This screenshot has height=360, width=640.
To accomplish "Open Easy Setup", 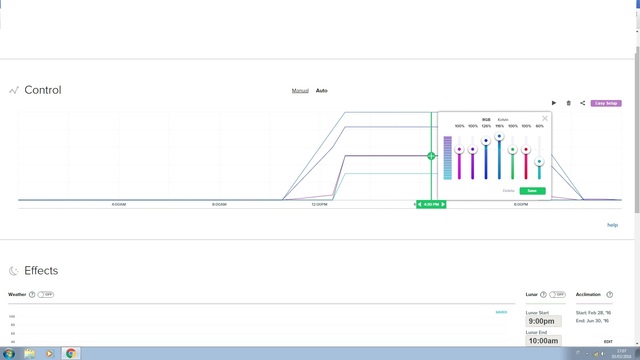I will click(x=606, y=103).
